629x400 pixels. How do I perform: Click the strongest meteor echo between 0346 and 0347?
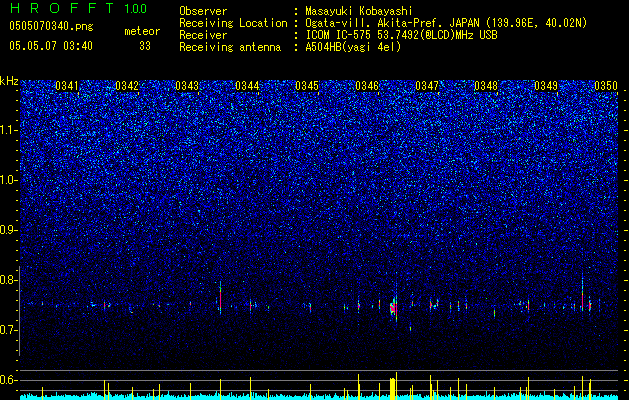[394, 308]
